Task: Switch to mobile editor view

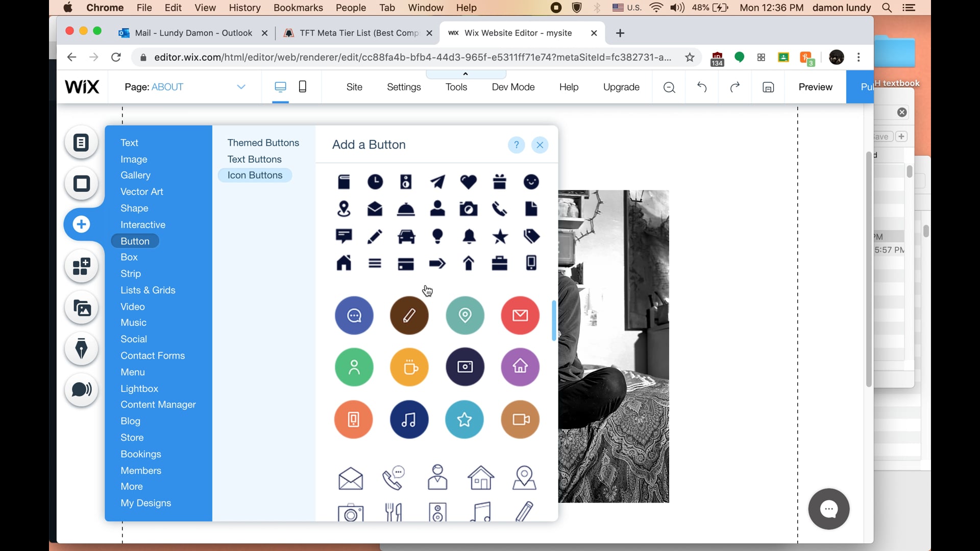Action: pyautogui.click(x=302, y=87)
